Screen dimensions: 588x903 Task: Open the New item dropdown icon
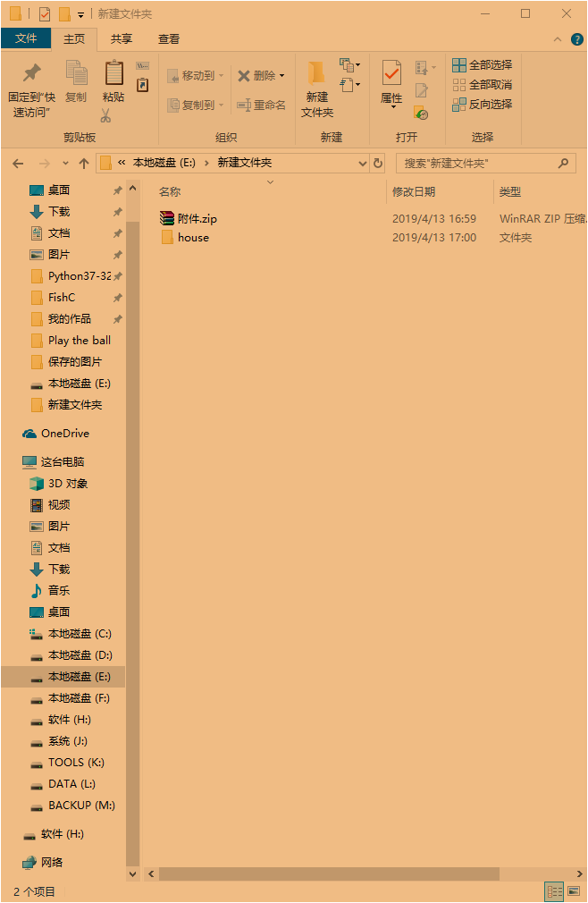[349, 65]
